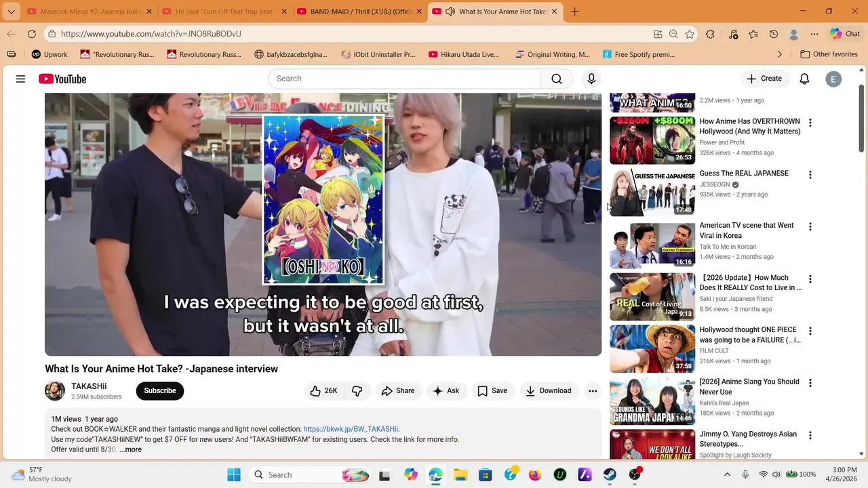The width and height of the screenshot is (868, 488).
Task: Refresh the page in Edge
Action: [x=32, y=34]
